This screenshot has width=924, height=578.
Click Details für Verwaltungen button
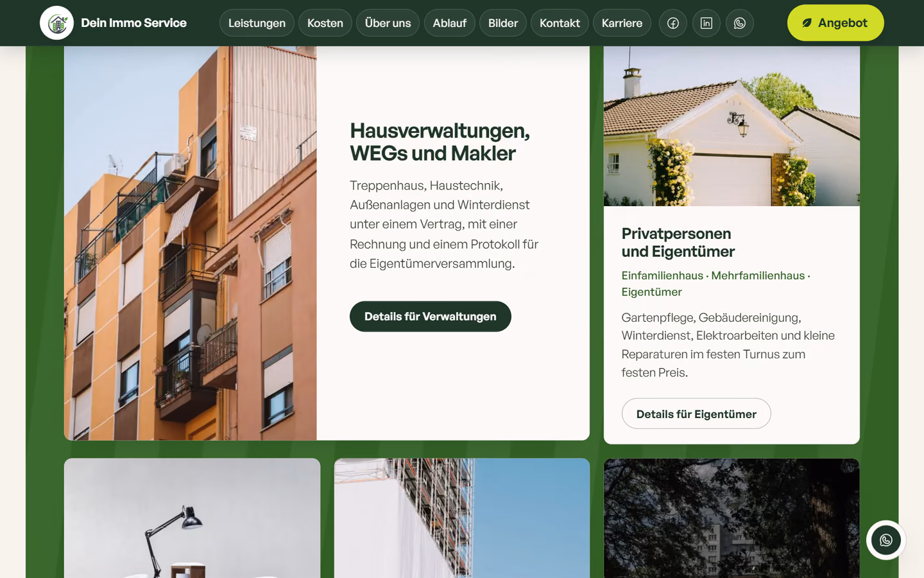pos(431,317)
